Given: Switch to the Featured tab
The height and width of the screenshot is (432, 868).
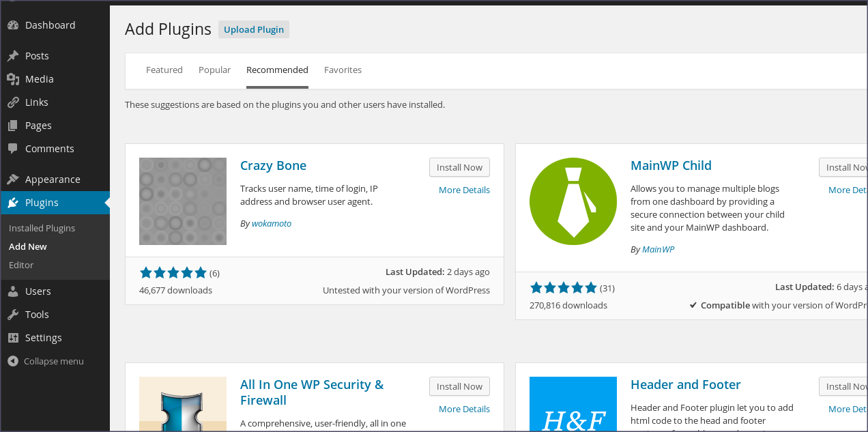Looking at the screenshot, I should coord(164,70).
